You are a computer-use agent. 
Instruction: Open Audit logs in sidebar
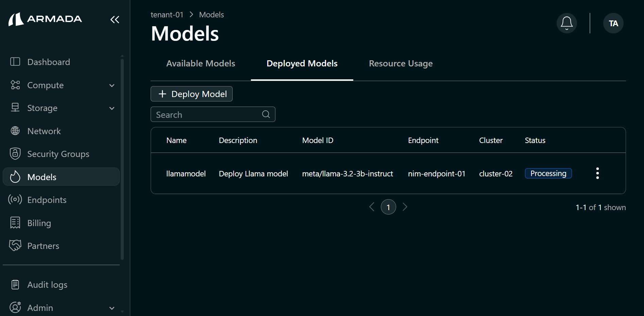[61, 285]
